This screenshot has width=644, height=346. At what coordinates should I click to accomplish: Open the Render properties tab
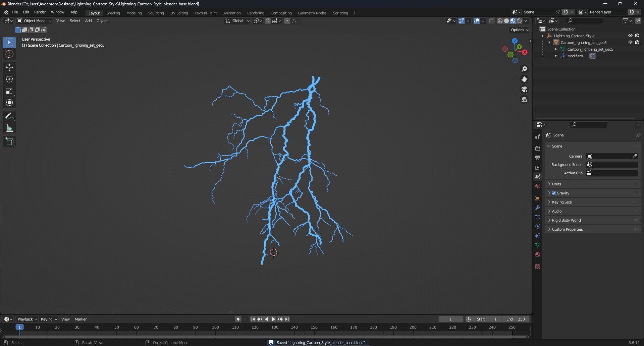coord(538,148)
